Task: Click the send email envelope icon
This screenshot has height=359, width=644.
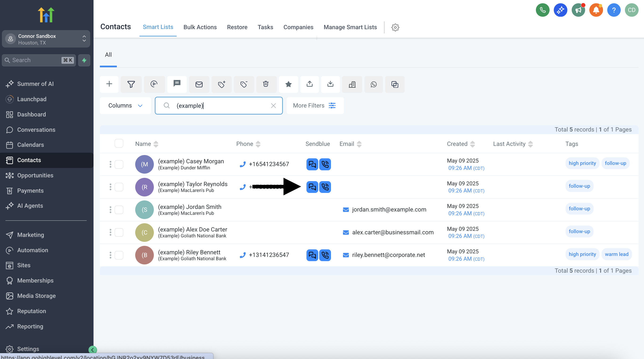Action: pos(199,84)
